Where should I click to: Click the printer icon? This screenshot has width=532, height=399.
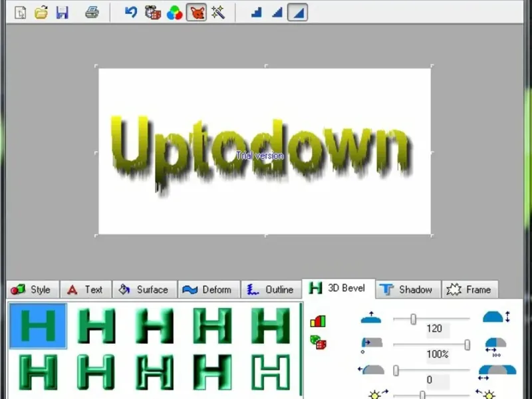[92, 13]
